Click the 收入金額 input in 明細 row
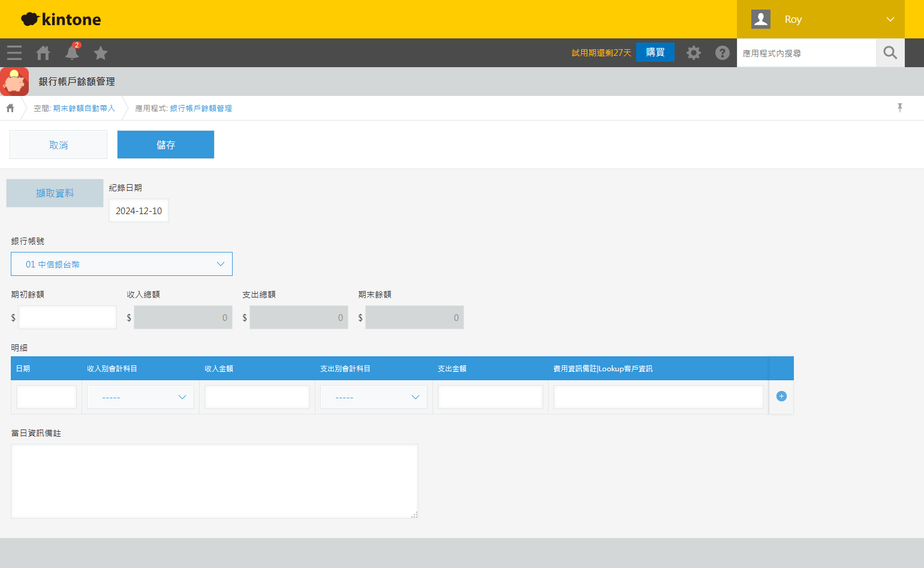Viewport: 924px width, 568px height. tap(257, 397)
